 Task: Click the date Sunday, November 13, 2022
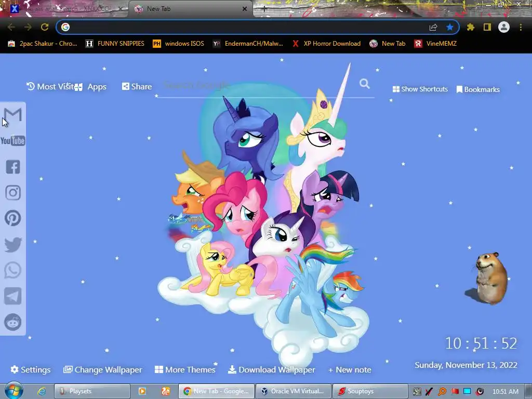tap(466, 365)
